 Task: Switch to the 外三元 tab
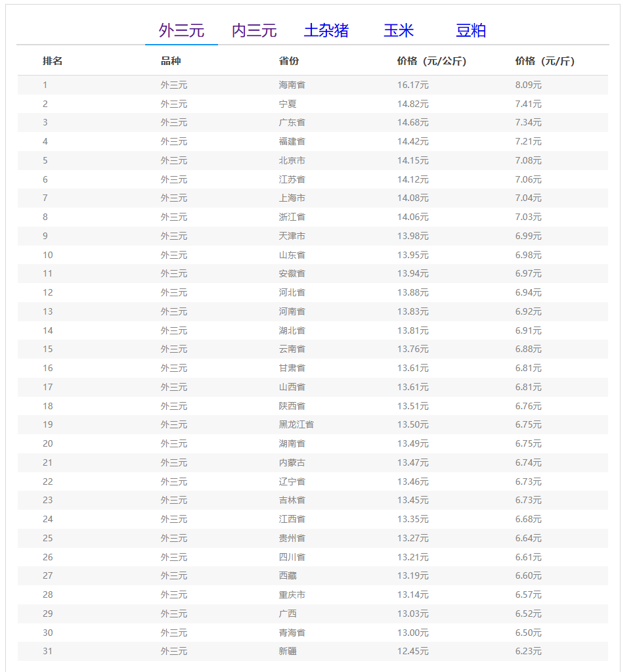coord(181,30)
